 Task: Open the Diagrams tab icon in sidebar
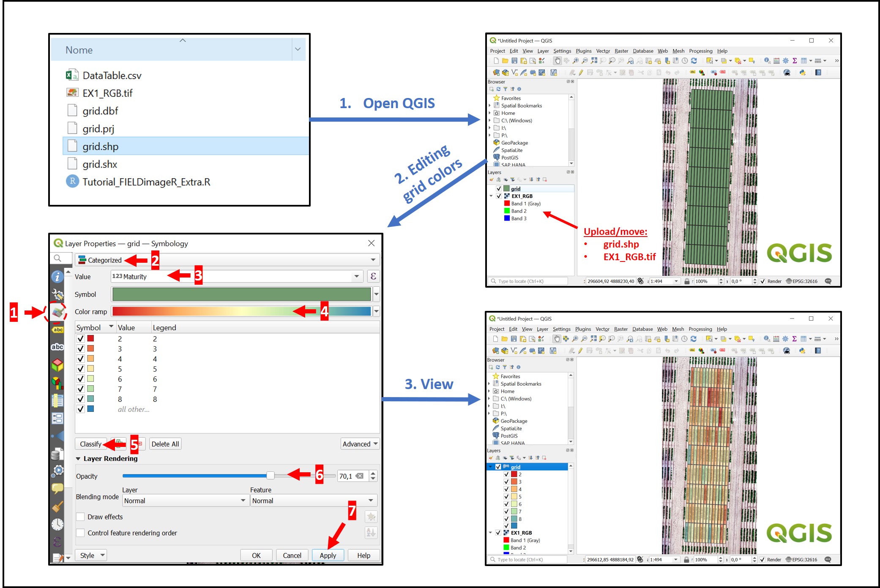[57, 383]
